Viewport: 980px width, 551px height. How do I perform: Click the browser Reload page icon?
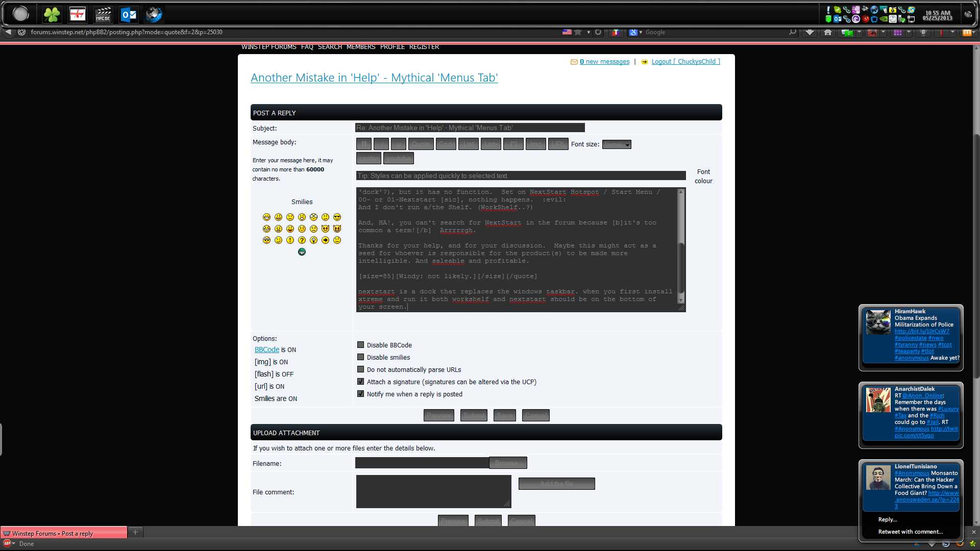point(598,32)
